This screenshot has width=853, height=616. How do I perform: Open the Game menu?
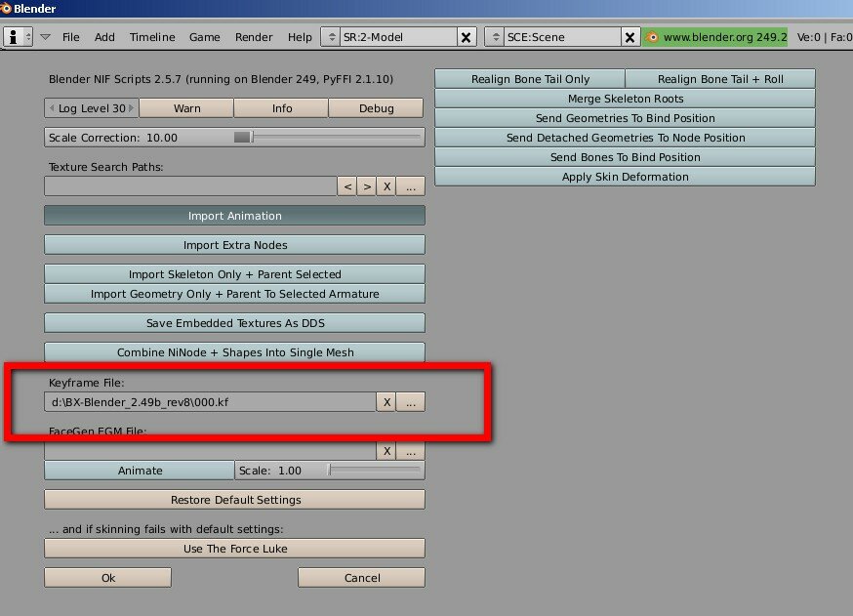[x=205, y=37]
